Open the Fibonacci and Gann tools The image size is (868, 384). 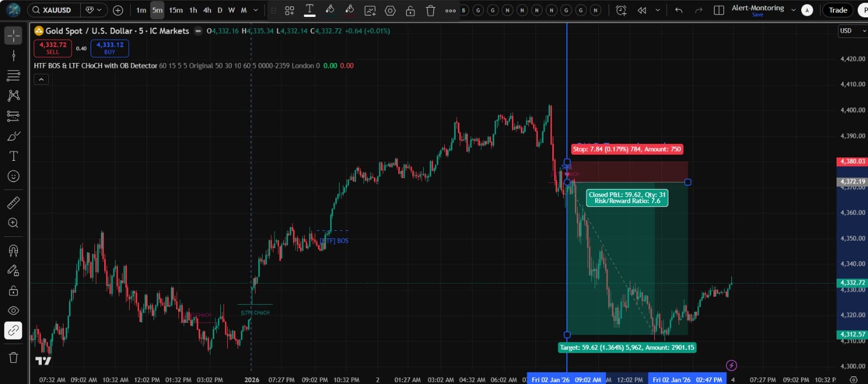(14, 75)
